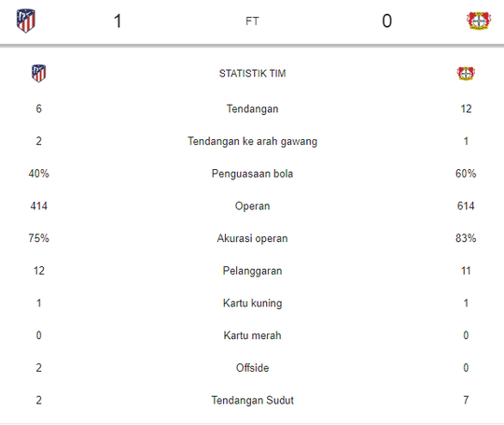This screenshot has width=504, height=425.
Task: Click the 60% possession value for Leverkusen
Action: click(466, 174)
